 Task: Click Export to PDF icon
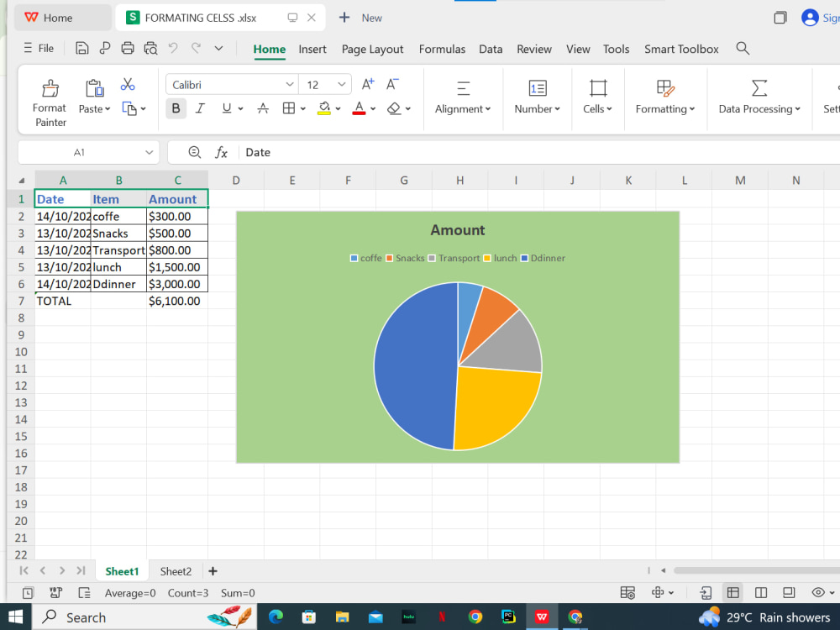pyautogui.click(x=105, y=48)
